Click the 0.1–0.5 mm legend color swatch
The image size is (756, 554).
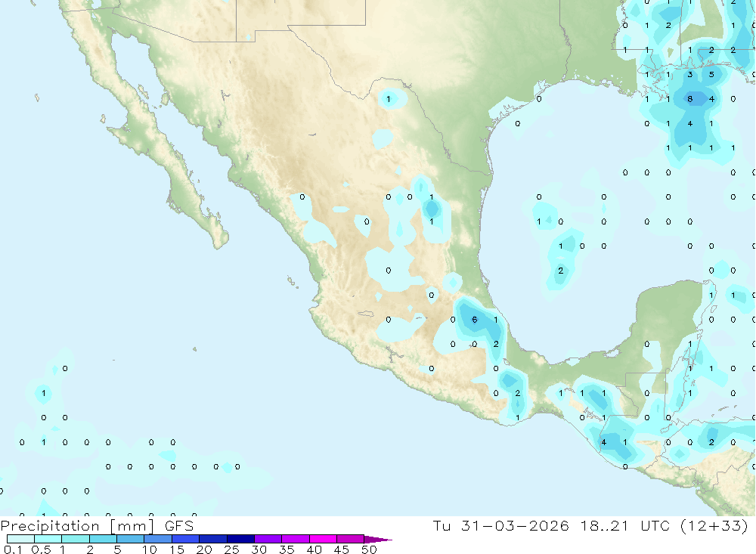[20, 539]
